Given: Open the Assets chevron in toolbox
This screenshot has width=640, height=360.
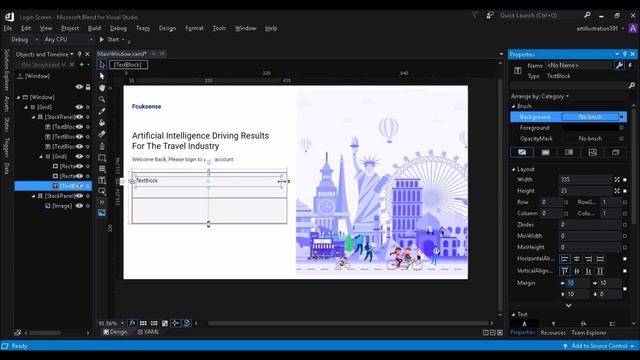Looking at the screenshot, I should pos(102,202).
